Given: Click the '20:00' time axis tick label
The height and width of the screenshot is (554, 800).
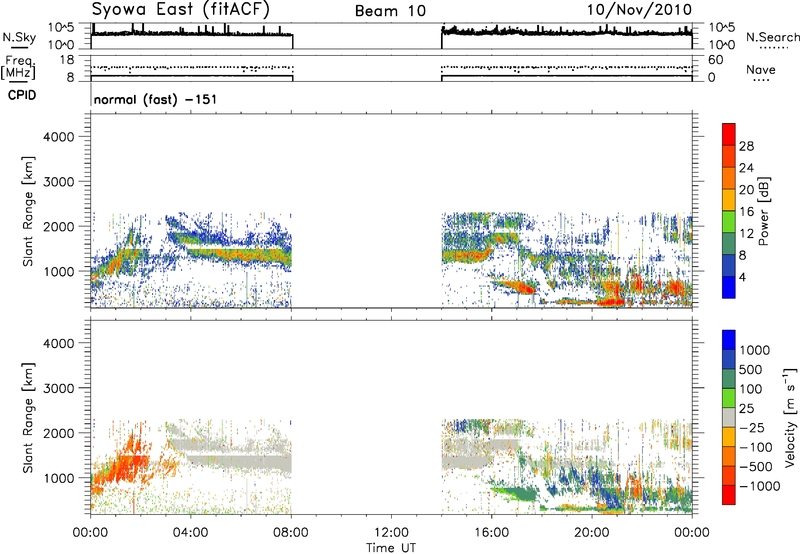Looking at the screenshot, I should coord(591,533).
